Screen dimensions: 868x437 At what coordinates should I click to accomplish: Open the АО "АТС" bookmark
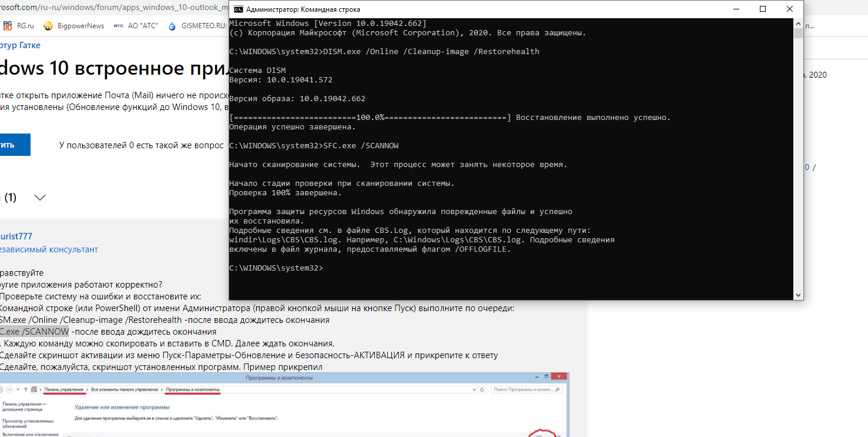(x=136, y=25)
